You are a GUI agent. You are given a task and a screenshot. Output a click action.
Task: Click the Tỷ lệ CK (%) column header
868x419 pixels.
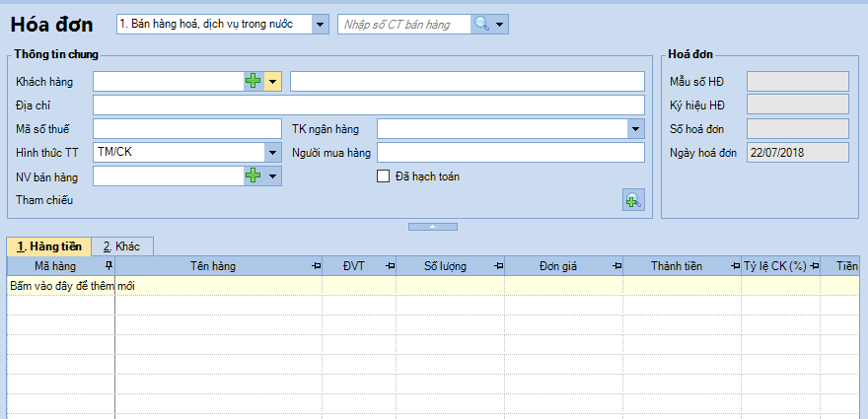780,266
